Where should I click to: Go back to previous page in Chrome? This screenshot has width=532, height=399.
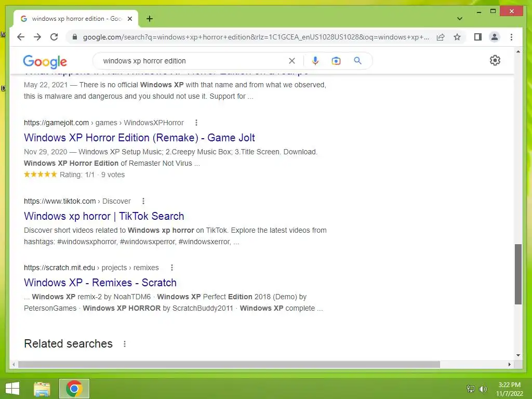pyautogui.click(x=21, y=37)
